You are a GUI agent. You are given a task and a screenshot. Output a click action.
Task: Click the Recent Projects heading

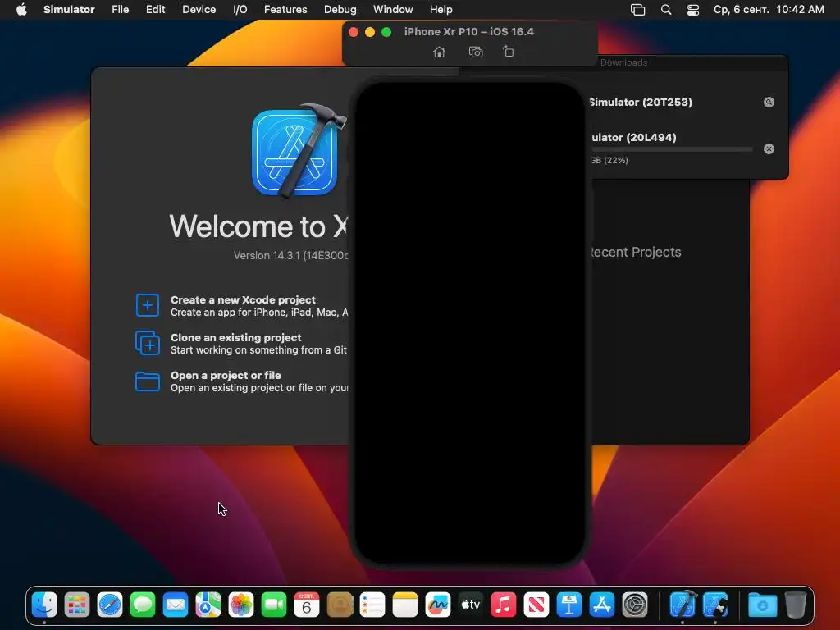635,253
